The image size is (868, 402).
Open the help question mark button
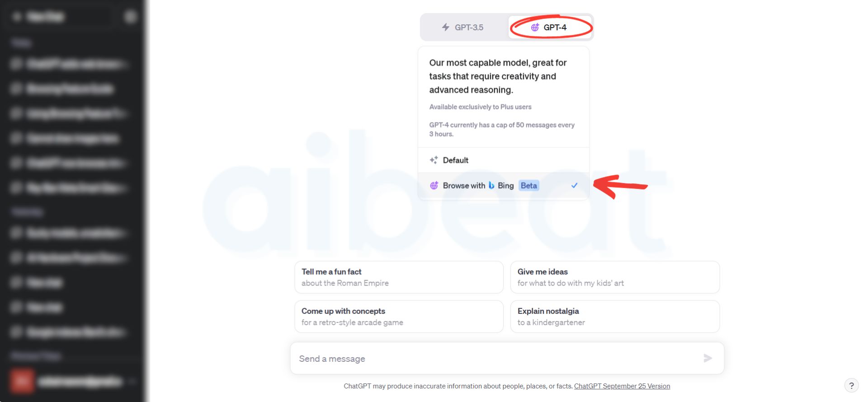click(851, 385)
